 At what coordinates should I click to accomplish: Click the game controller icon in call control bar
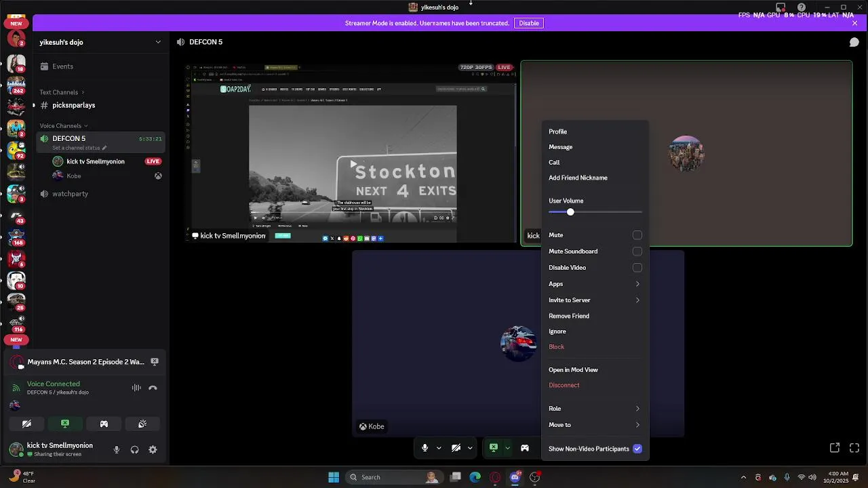pyautogui.click(x=524, y=447)
